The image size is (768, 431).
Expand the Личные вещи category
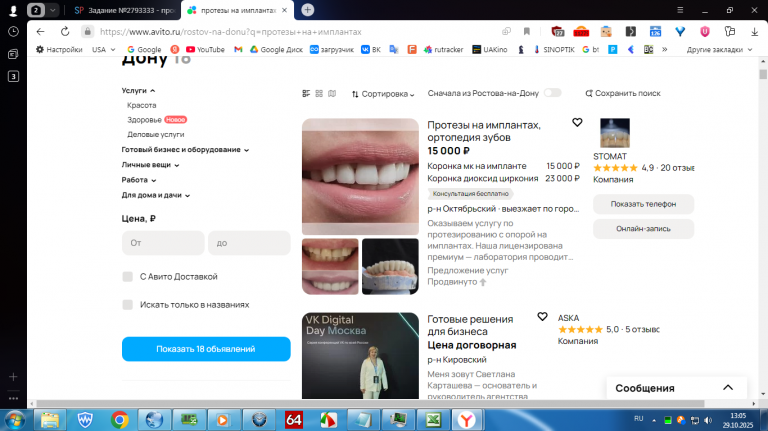coord(150,165)
